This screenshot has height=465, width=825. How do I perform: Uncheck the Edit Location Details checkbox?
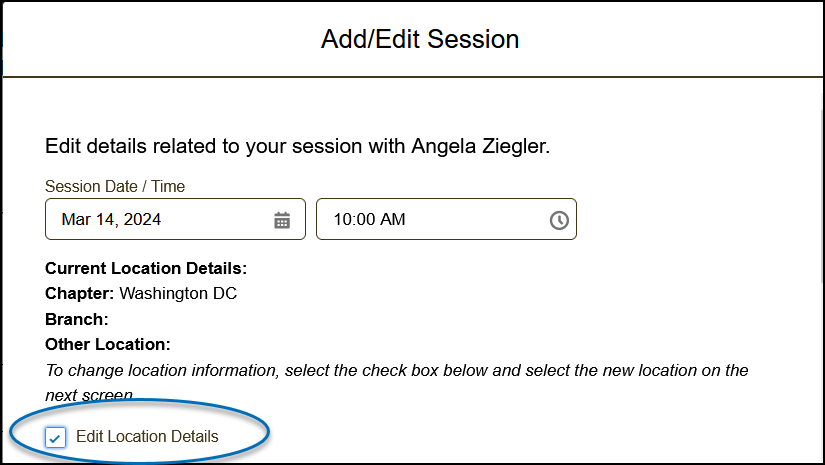[x=56, y=437]
